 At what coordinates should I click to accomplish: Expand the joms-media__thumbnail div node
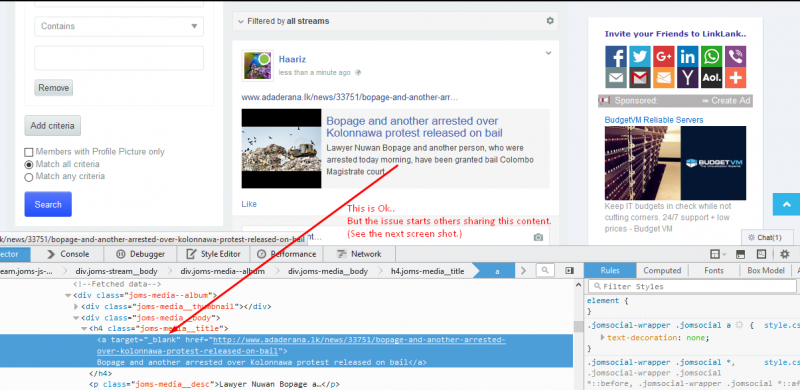[76, 307]
